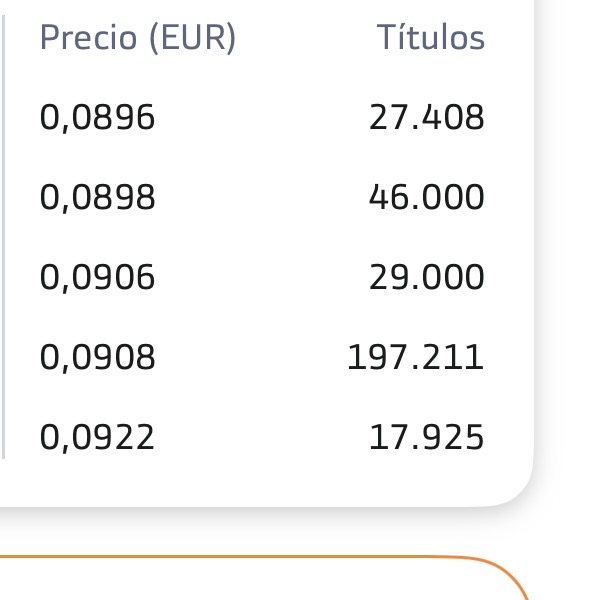Image resolution: width=606 pixels, height=600 pixels.
Task: Click the 27.408 titles value
Action: click(427, 117)
